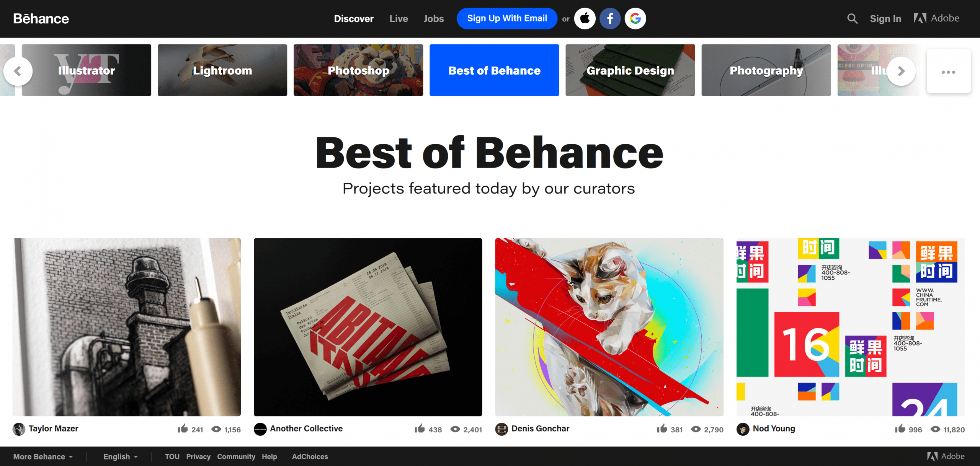Show previous categories with left arrow

tap(18, 71)
